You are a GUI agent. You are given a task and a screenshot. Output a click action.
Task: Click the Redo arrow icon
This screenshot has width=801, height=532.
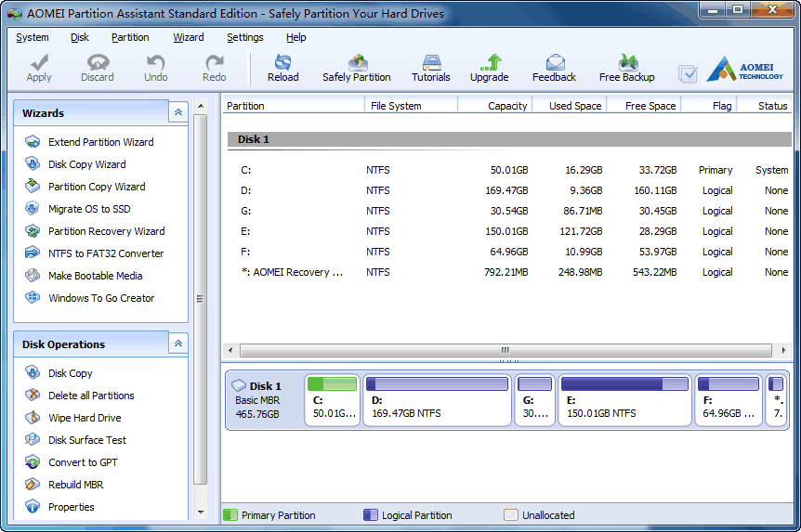[214, 62]
